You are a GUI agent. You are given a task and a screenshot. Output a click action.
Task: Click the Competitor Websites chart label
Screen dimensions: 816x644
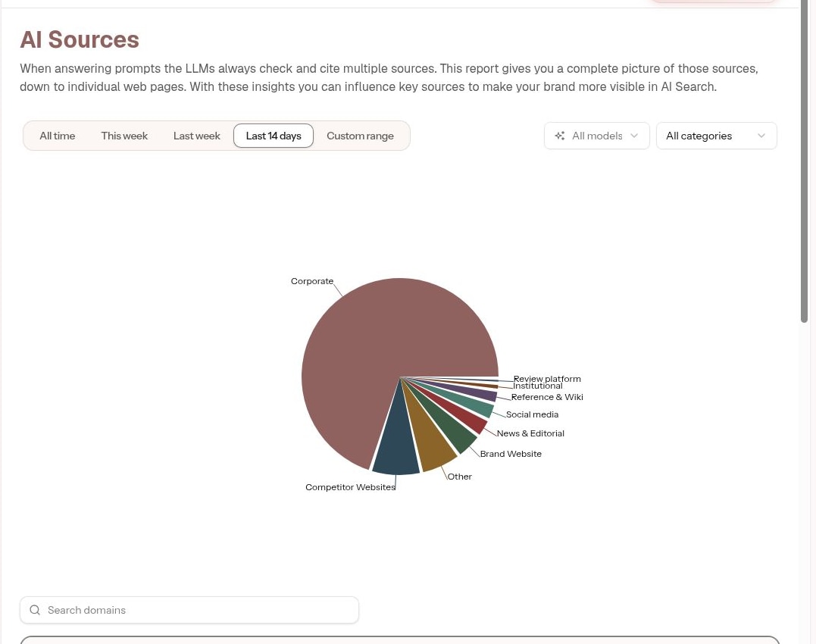pyautogui.click(x=350, y=487)
